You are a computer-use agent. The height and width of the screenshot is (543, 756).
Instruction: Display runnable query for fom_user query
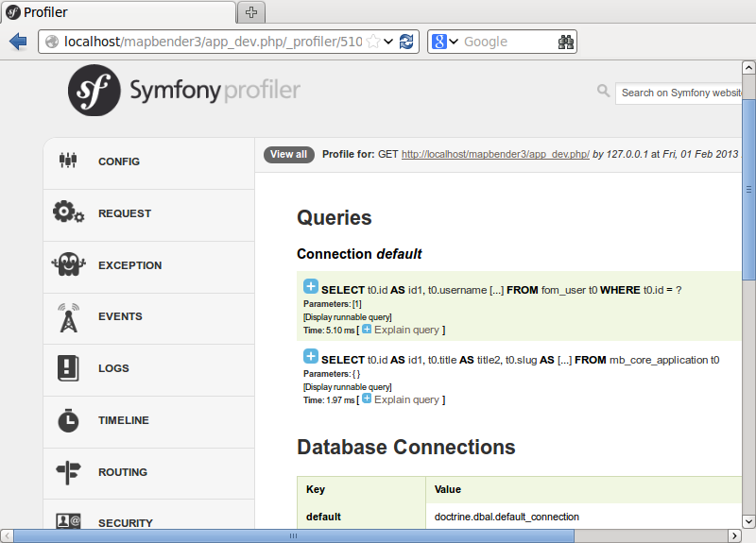tap(348, 317)
